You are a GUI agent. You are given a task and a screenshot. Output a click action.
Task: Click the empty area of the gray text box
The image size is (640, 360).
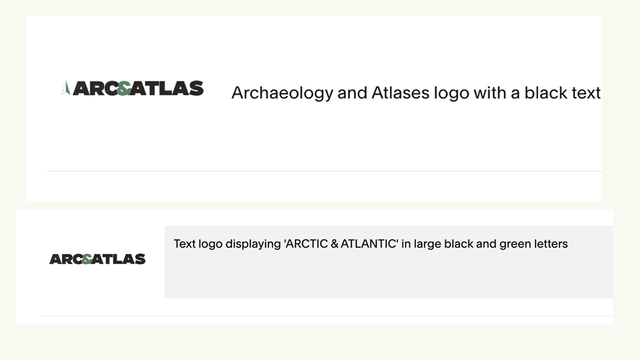(x=389, y=276)
